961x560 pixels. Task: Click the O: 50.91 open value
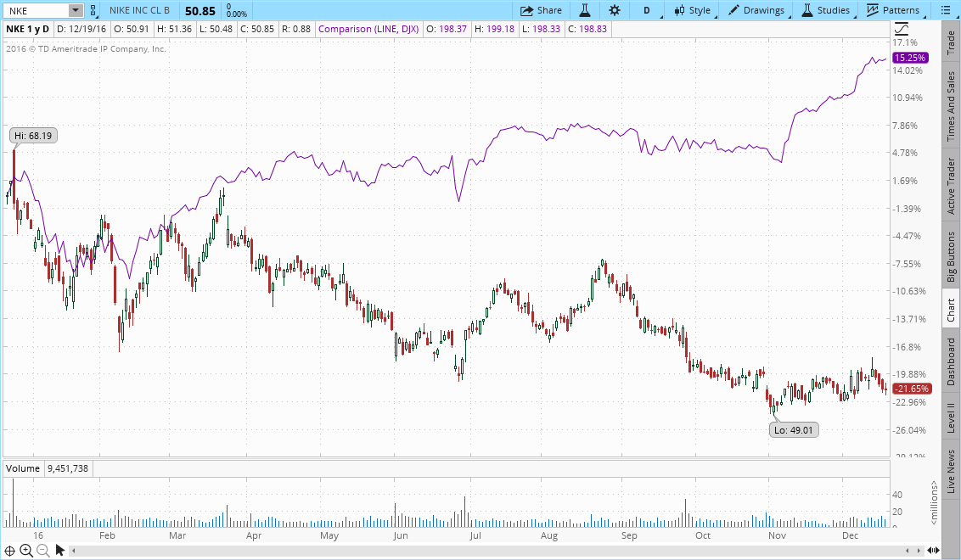tap(131, 29)
